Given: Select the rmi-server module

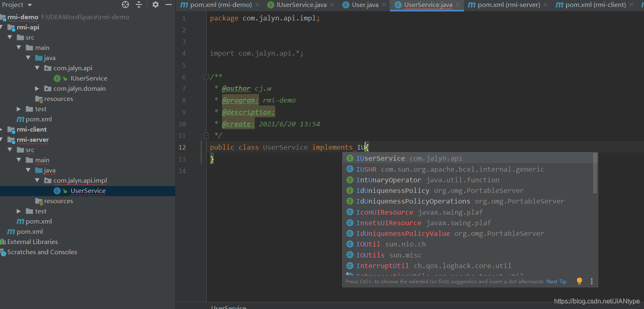Looking at the screenshot, I should pyautogui.click(x=33, y=140).
